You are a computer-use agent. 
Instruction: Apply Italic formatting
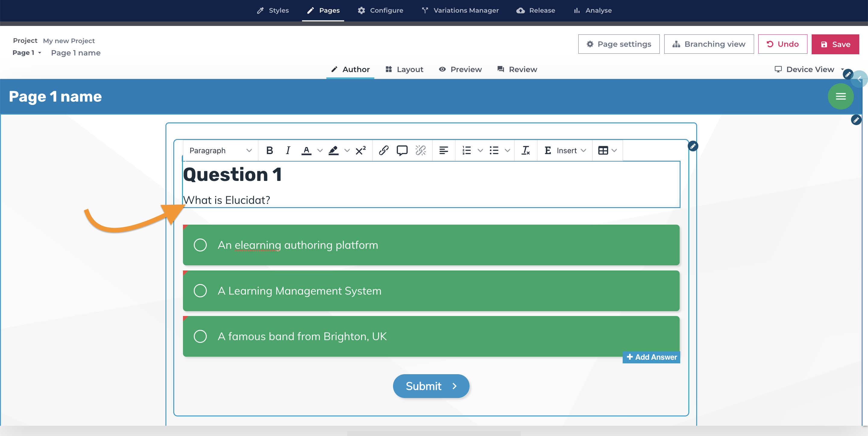click(x=288, y=150)
